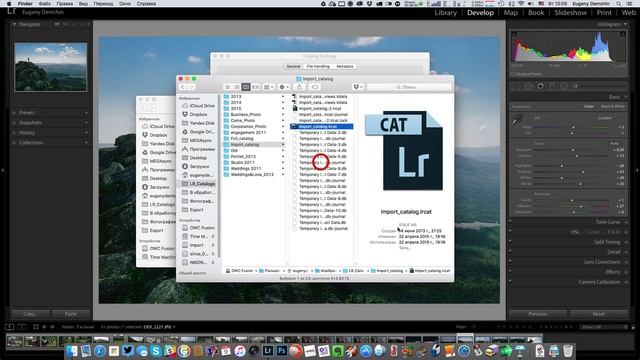The image size is (640, 360).
Task: Select the Radial Filter tool
Action: click(x=564, y=86)
